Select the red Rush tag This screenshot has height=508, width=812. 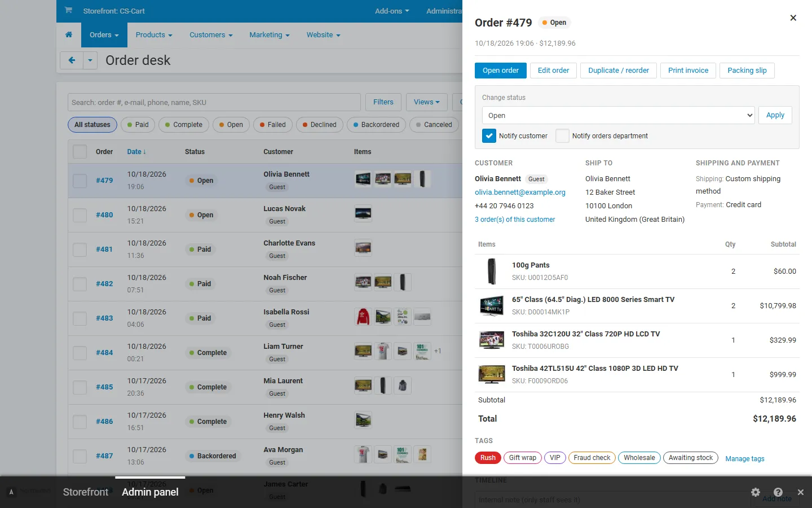coord(488,458)
